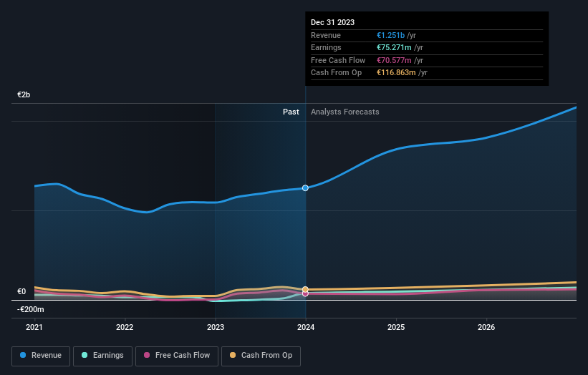Click the 2026 x-axis label
The height and width of the screenshot is (375, 588).
point(486,327)
